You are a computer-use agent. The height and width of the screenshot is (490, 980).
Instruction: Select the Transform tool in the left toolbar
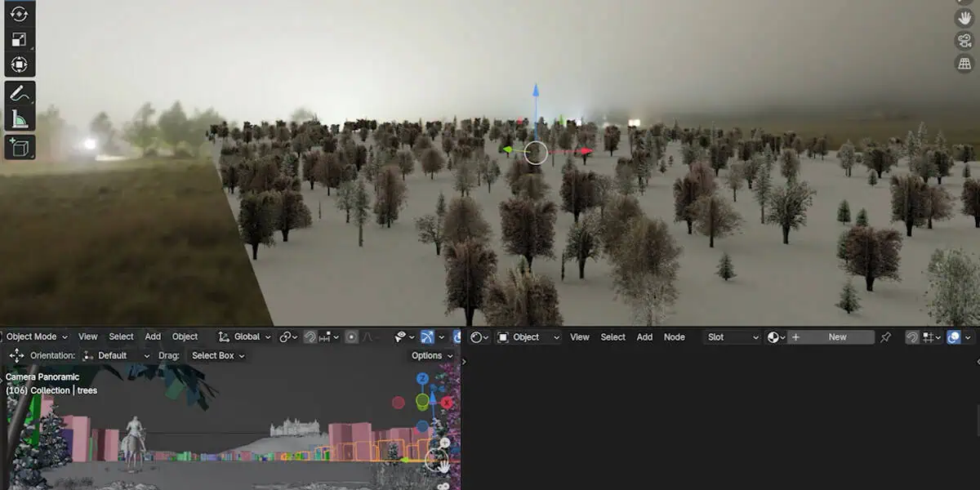19,65
